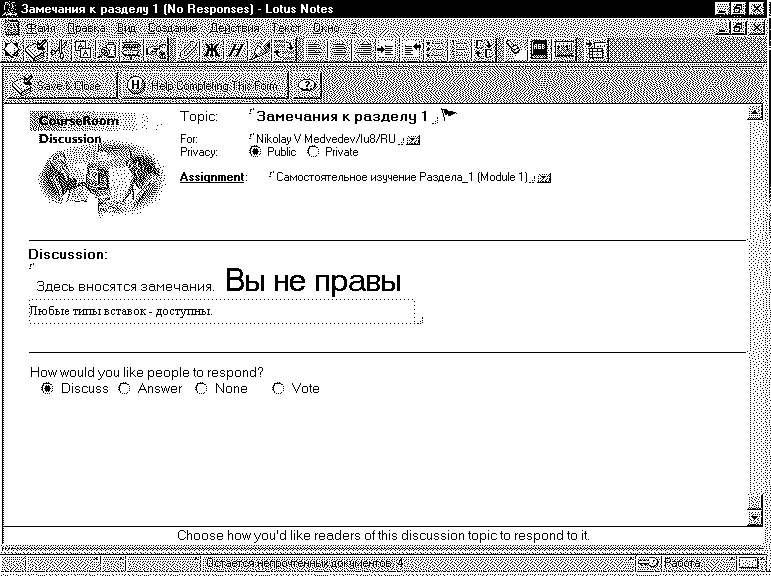Click the italic formatting icon

point(236,48)
